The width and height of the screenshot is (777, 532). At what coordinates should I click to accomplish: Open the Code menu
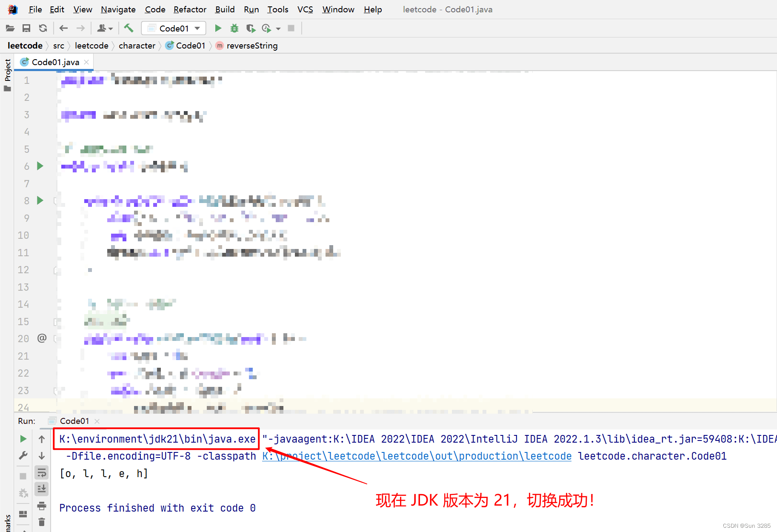pos(155,9)
